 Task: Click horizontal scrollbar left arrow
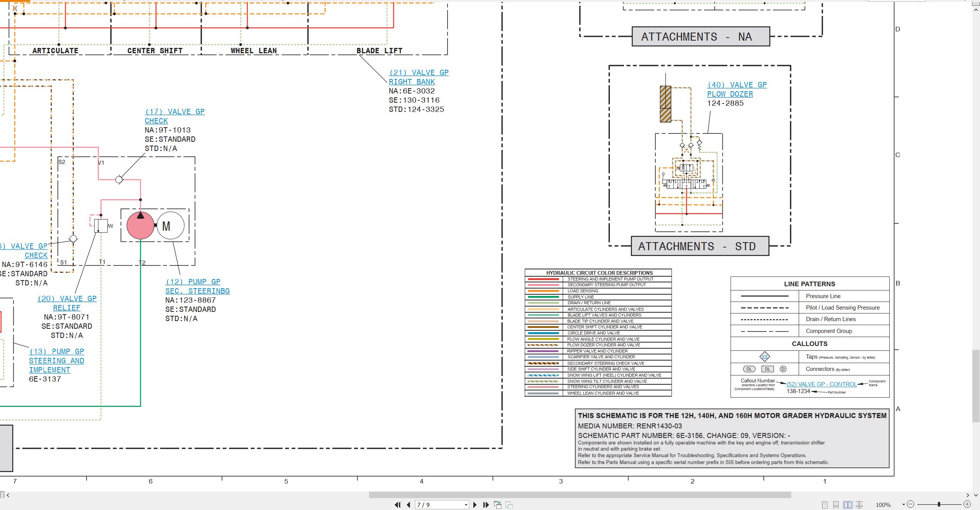[x=8, y=495]
